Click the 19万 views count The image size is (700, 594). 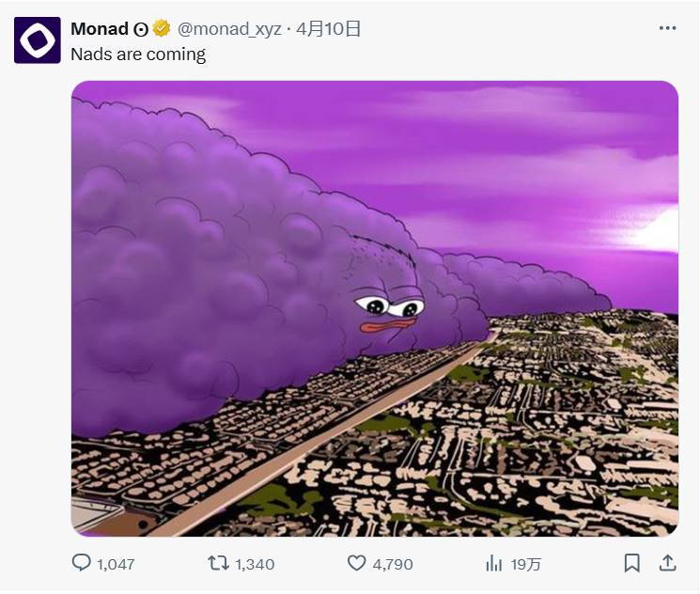click(526, 564)
